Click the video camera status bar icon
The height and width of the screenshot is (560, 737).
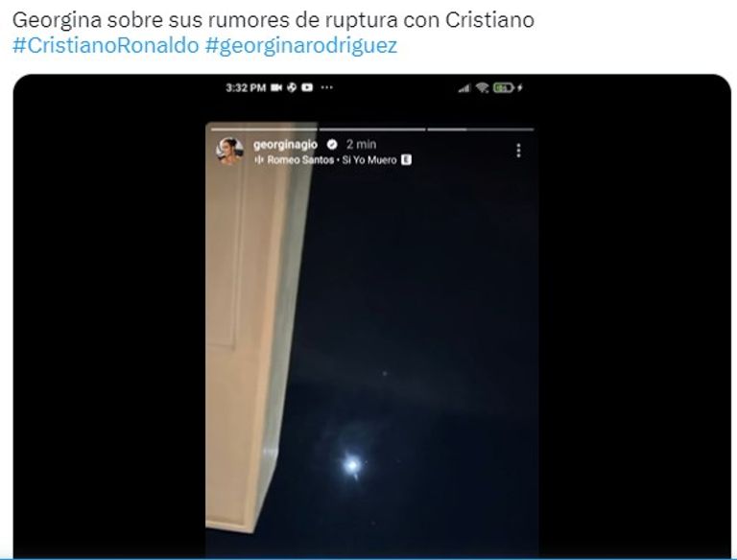point(276,87)
